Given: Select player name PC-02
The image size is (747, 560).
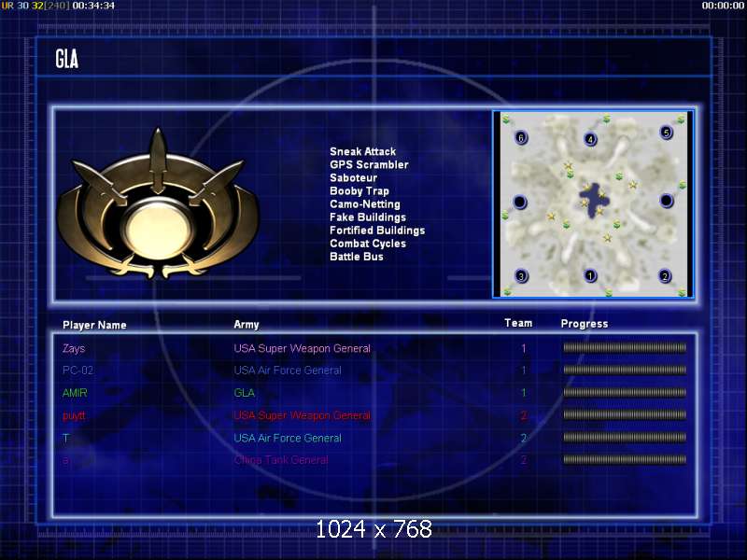Looking at the screenshot, I should pyautogui.click(x=78, y=371).
